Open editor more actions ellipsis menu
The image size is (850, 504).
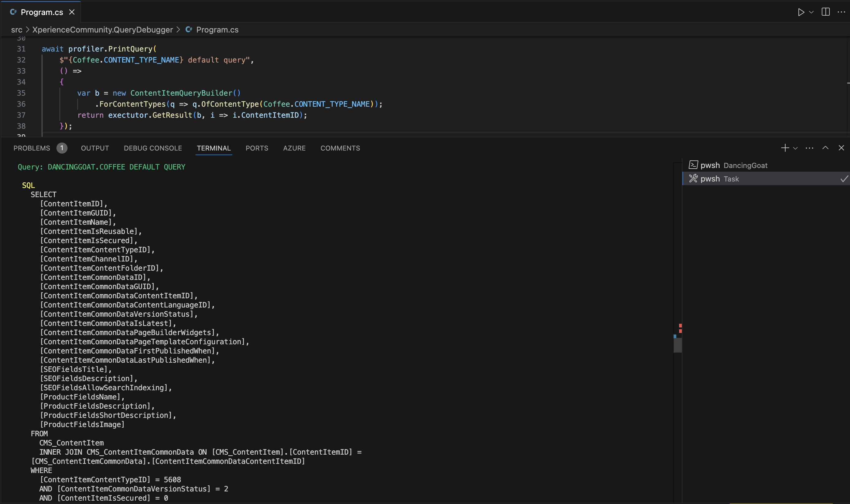point(841,12)
